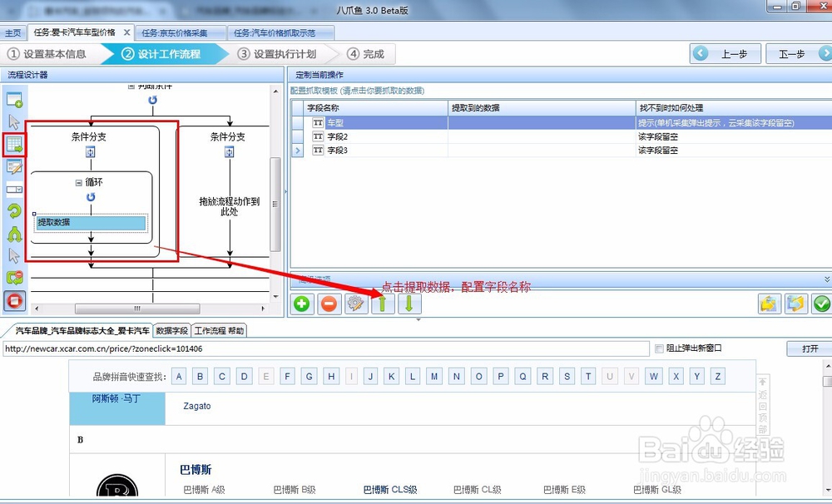Click the TT type icon of 字段3

click(318, 151)
